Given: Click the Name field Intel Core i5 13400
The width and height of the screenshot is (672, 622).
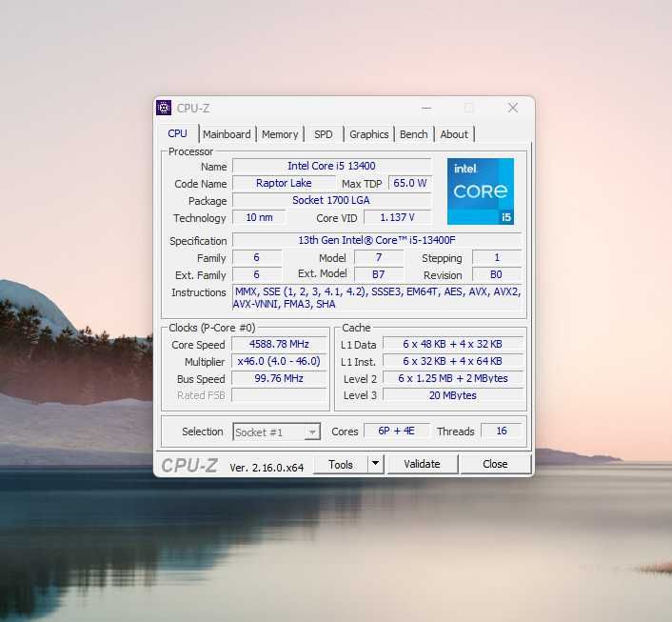Looking at the screenshot, I should click(331, 166).
